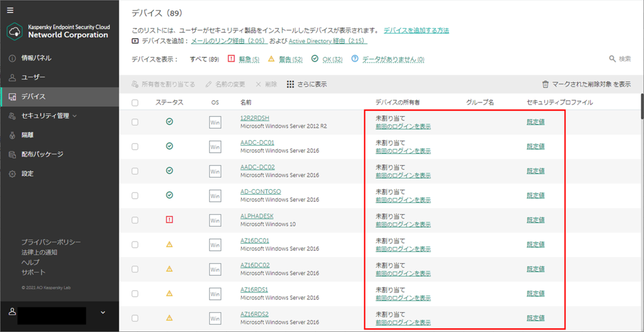
Task: Toggle the select-all checkbox in header
Action: pyautogui.click(x=134, y=103)
